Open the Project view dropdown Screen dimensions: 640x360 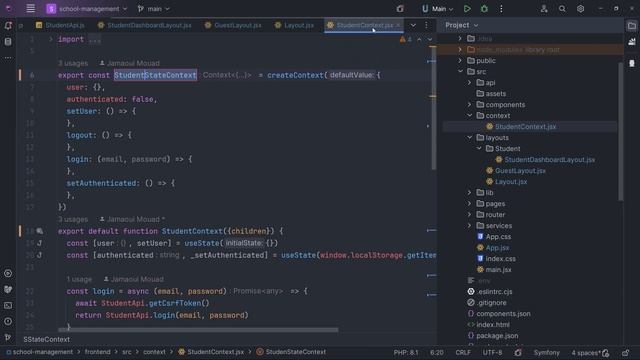(462, 25)
